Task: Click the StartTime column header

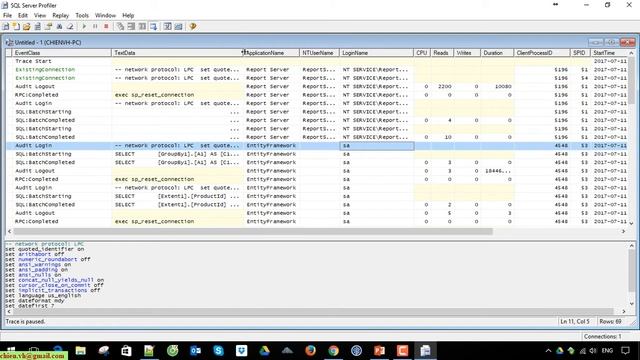Action: click(609, 53)
